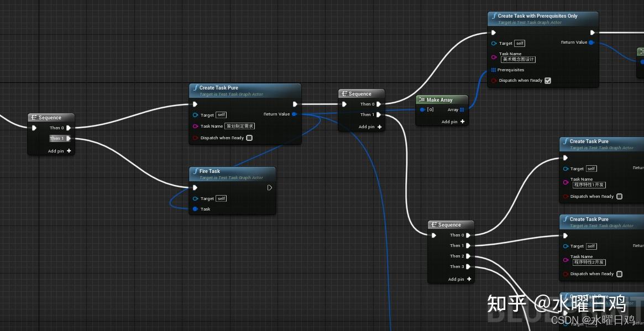
Task: Enable Dispatch when Ready on 策划制定需求 node
Action: point(249,138)
